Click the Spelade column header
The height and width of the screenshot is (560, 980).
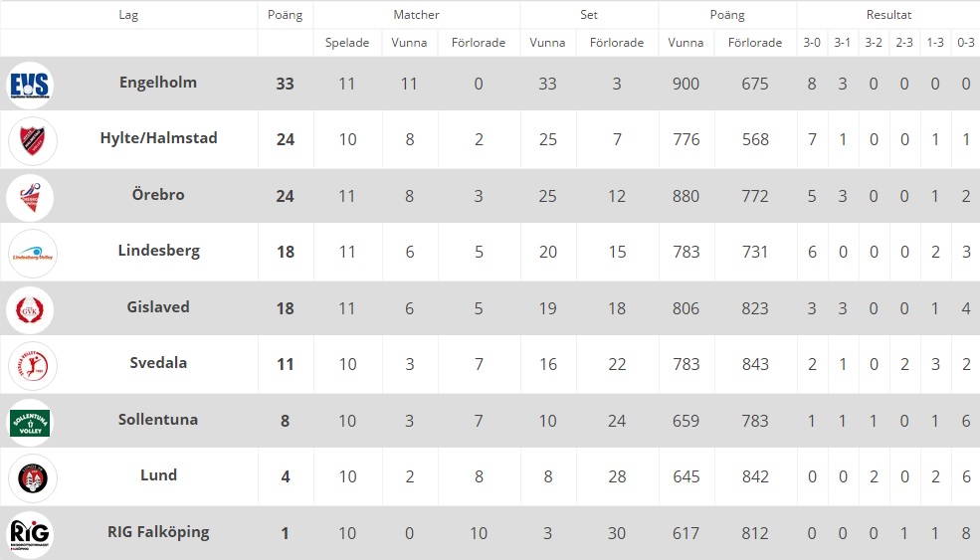347,43
